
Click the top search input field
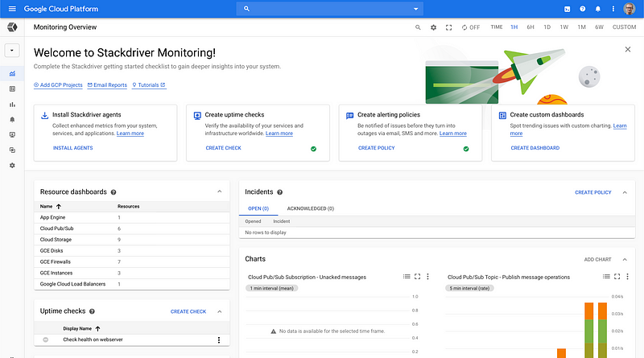[x=329, y=9]
